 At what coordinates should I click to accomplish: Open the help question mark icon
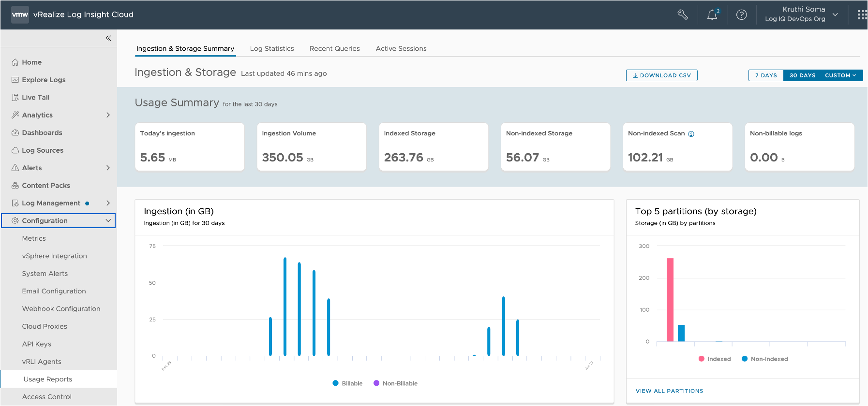click(741, 15)
